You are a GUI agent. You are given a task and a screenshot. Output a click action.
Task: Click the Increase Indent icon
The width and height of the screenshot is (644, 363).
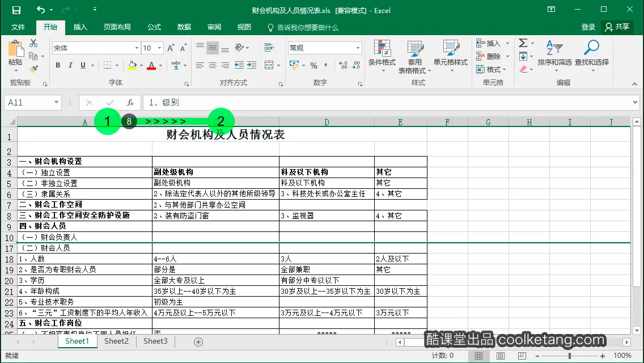(x=252, y=65)
